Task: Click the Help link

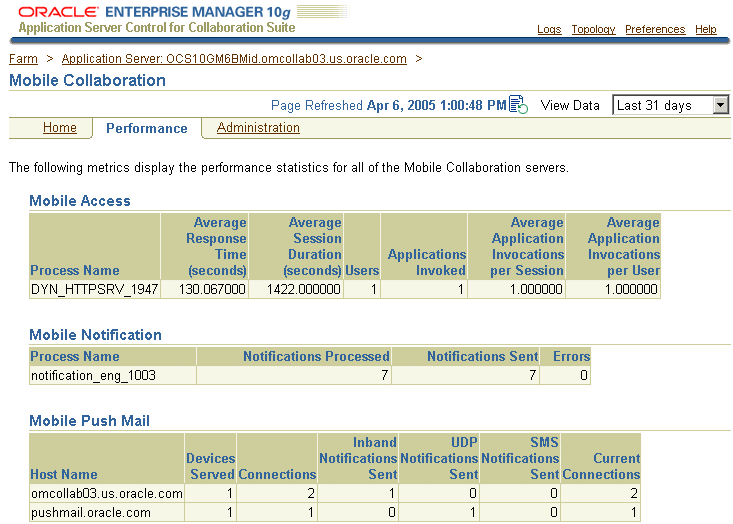Action: pos(706,30)
